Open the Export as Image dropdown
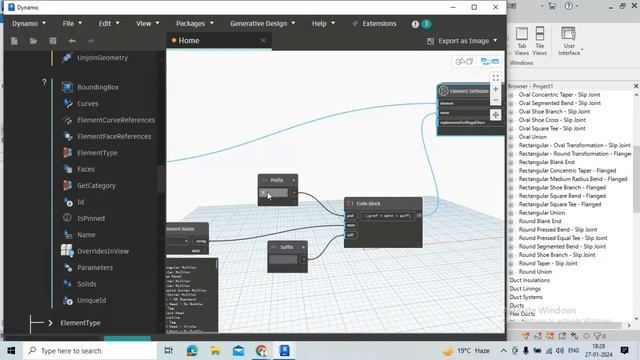This screenshot has height=360, width=640. [x=462, y=41]
